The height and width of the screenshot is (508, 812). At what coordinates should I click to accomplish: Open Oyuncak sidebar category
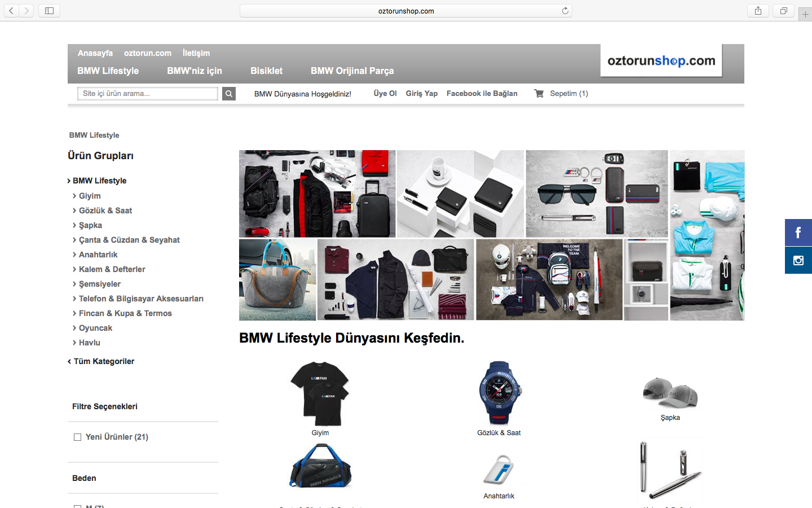[95, 328]
